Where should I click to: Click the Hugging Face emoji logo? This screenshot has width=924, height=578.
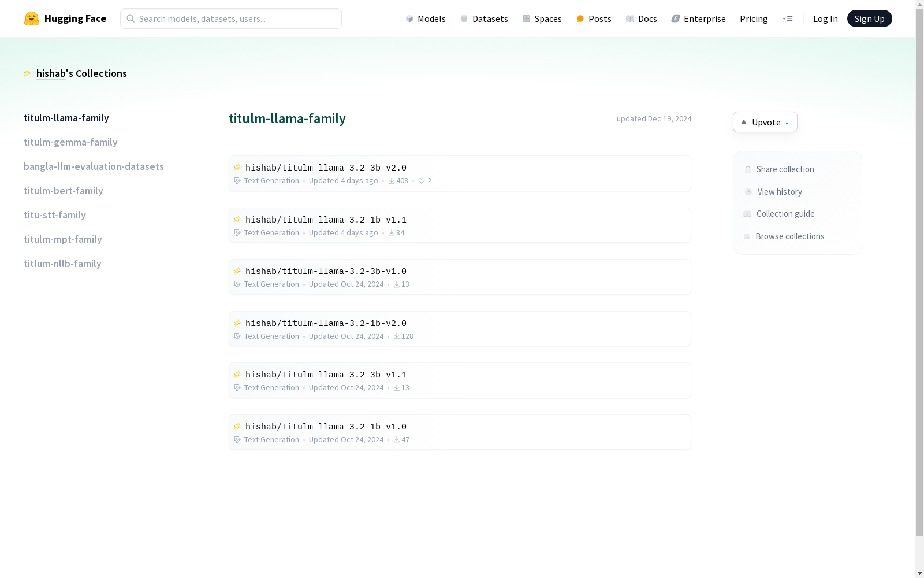[x=32, y=18]
